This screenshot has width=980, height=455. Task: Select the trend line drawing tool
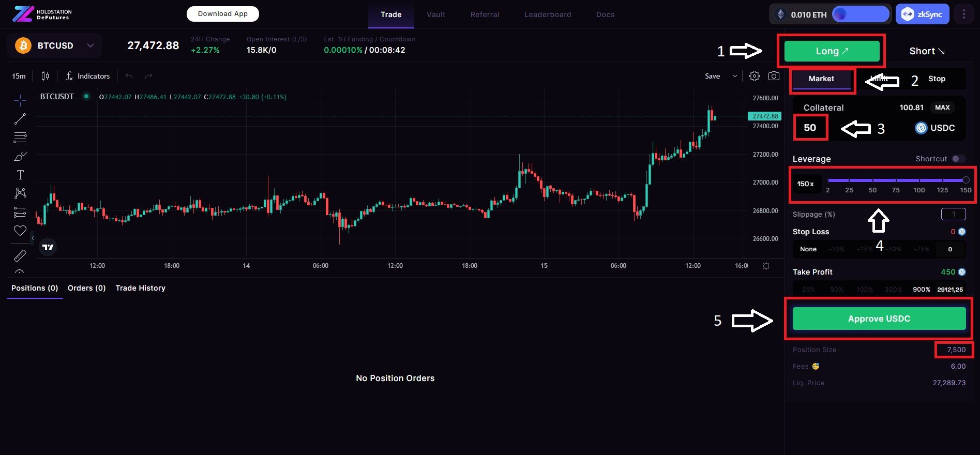(x=20, y=119)
